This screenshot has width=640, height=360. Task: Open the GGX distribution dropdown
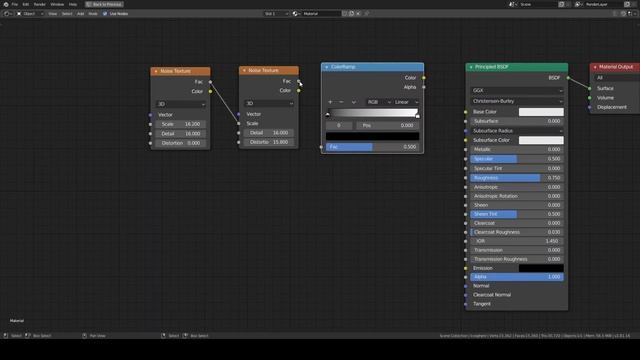(517, 91)
